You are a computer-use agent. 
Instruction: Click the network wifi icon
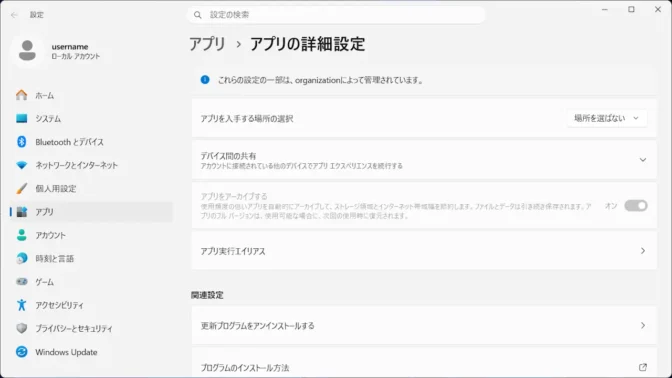21,165
